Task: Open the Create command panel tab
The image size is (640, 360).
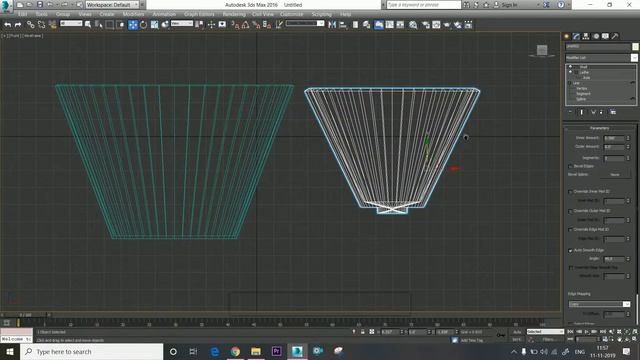Action: 567,36
